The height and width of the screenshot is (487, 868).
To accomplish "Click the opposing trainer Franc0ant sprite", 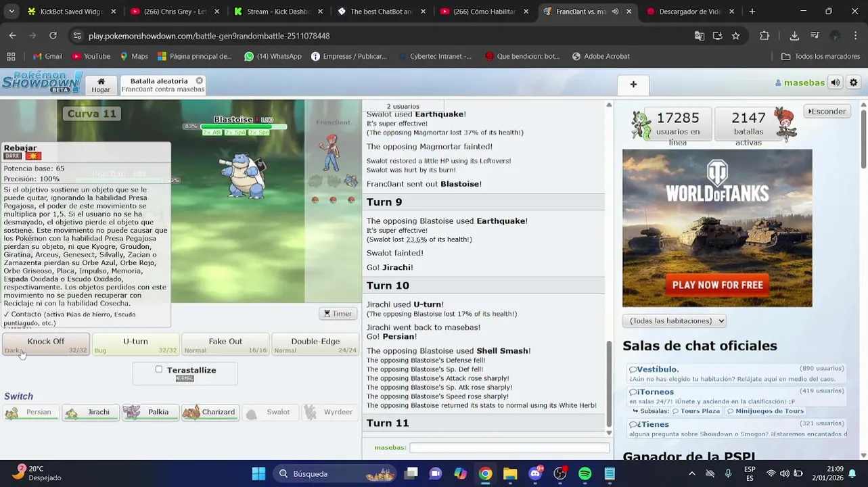I will [331, 153].
